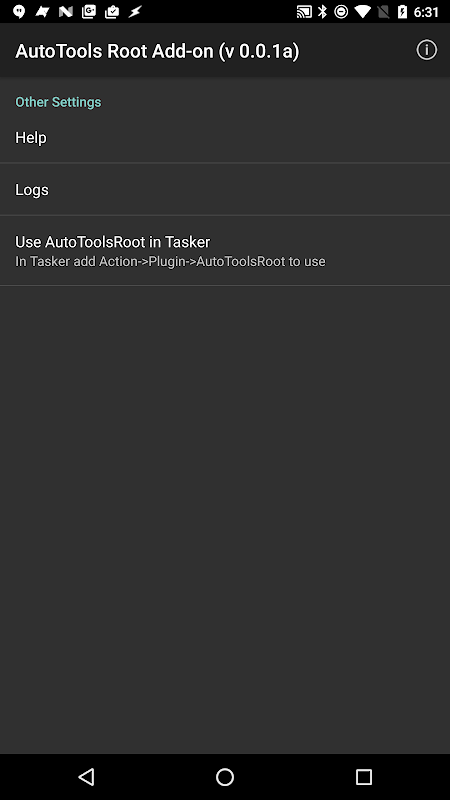The height and width of the screenshot is (800, 450).
Task: Open the info icon in app header
Action: [427, 50]
